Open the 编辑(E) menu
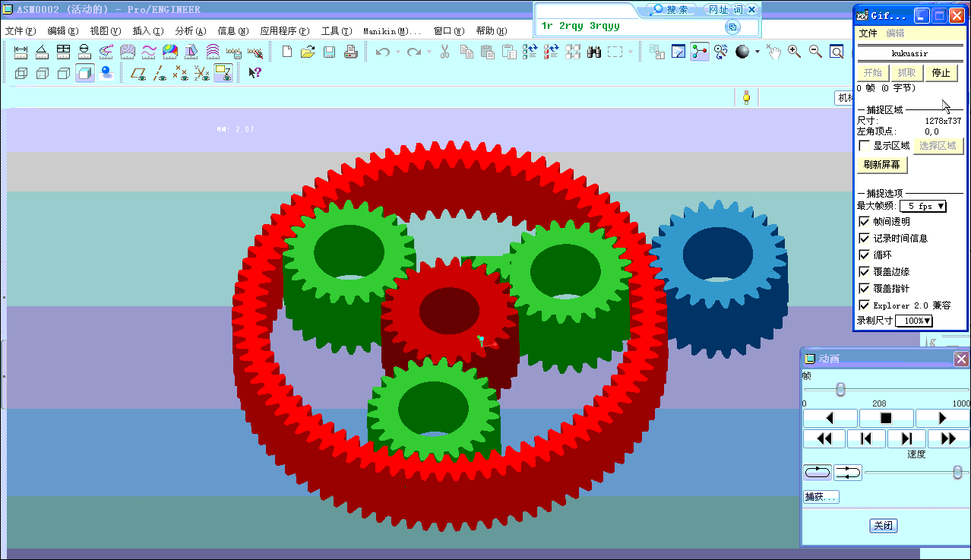 click(63, 31)
